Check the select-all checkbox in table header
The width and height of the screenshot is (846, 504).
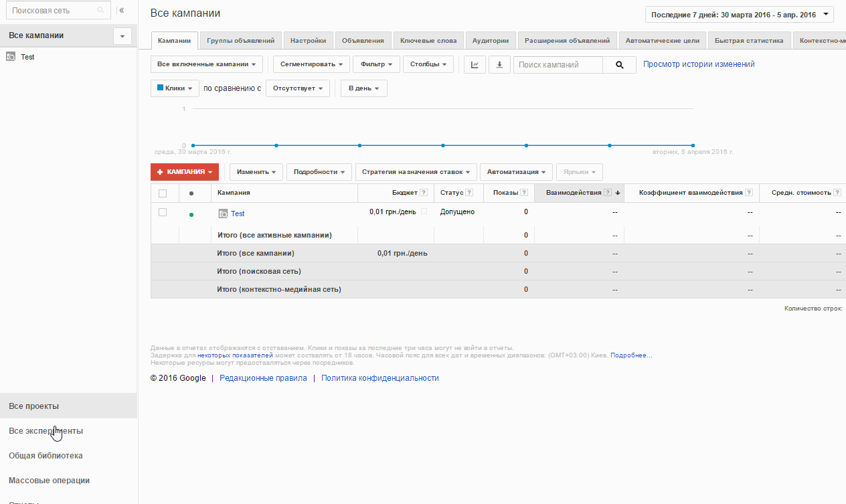163,193
